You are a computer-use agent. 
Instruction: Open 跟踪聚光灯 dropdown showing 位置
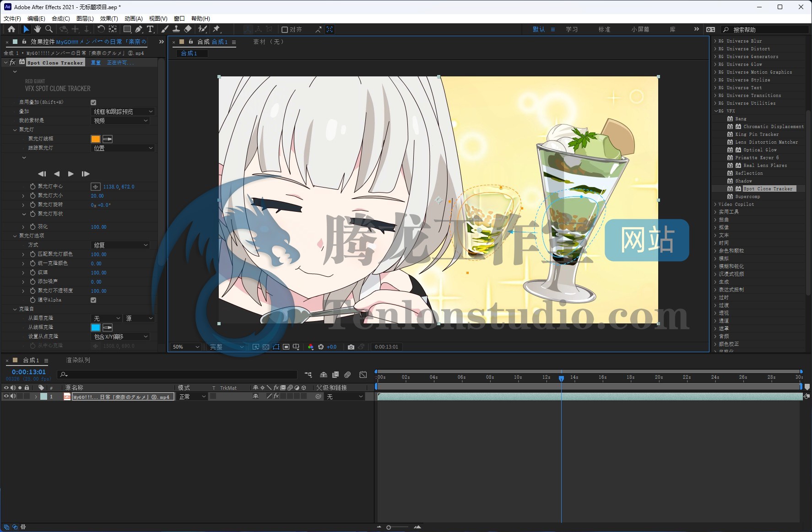tap(123, 148)
